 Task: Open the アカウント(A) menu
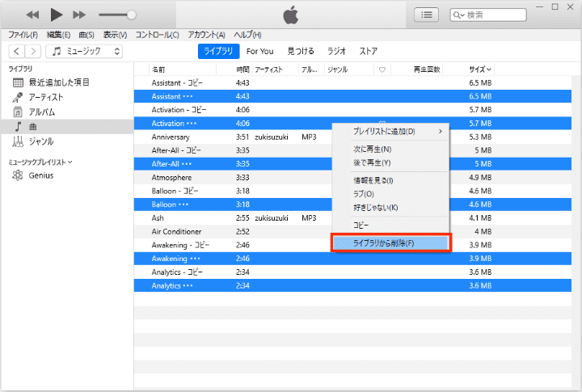(x=206, y=35)
